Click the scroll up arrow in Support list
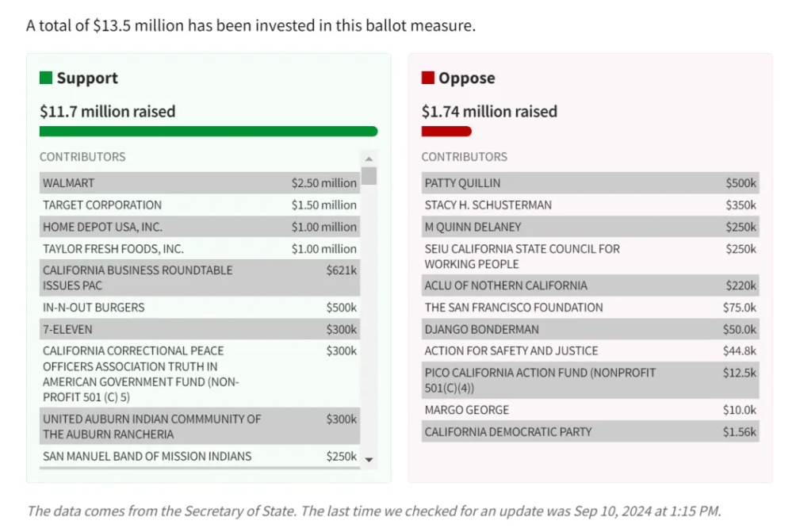The height and width of the screenshot is (532, 800). (369, 159)
